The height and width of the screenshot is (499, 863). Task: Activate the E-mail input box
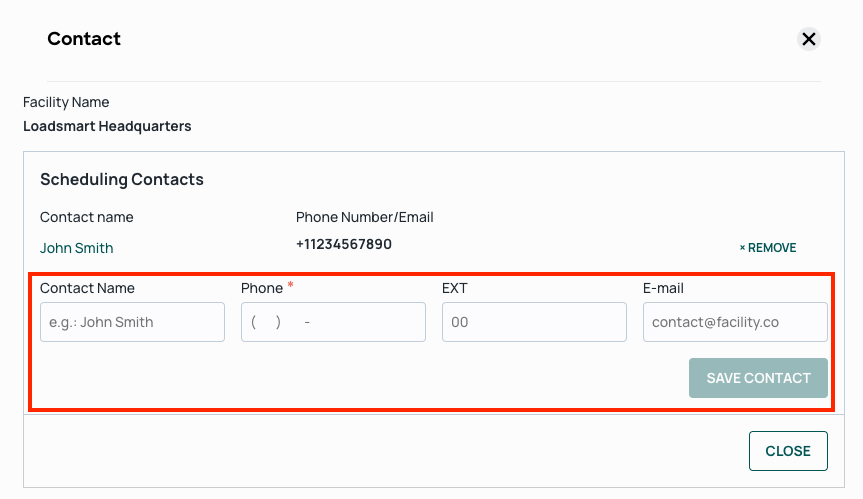pos(735,322)
